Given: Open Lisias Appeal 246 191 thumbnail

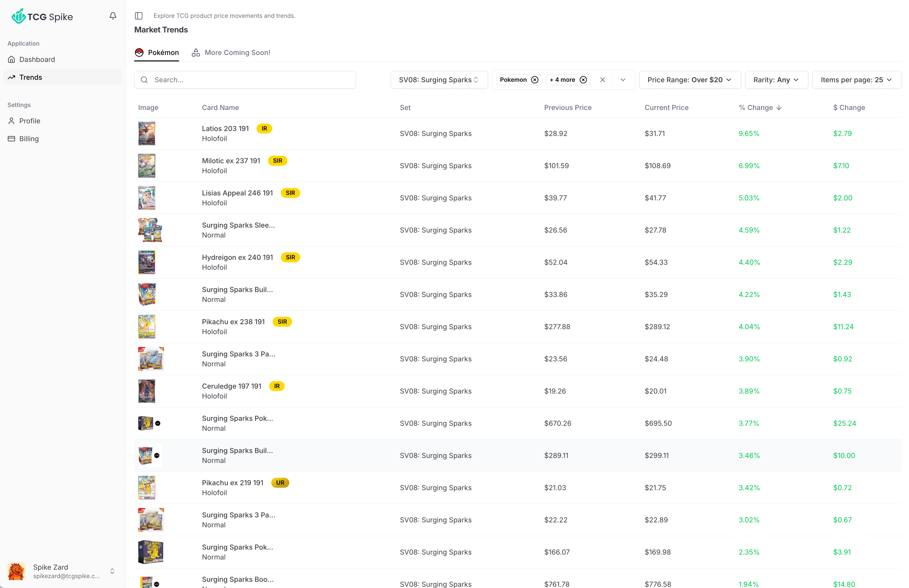Looking at the screenshot, I should (x=147, y=198).
